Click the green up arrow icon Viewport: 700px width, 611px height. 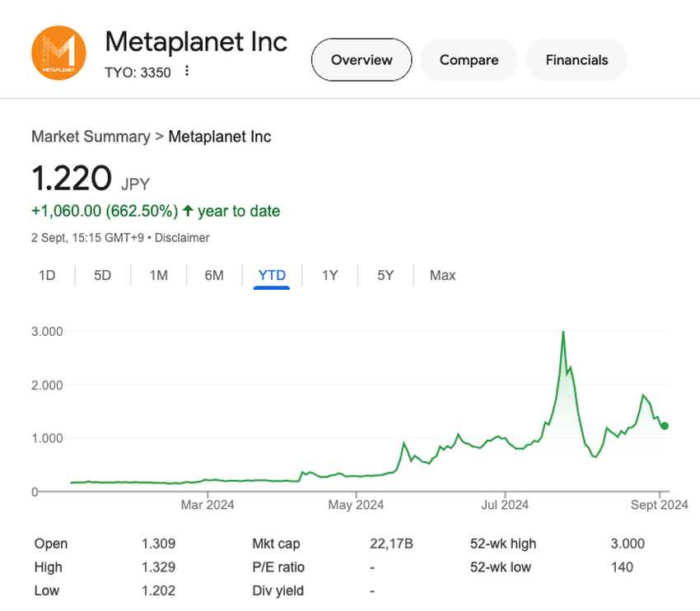(x=189, y=212)
